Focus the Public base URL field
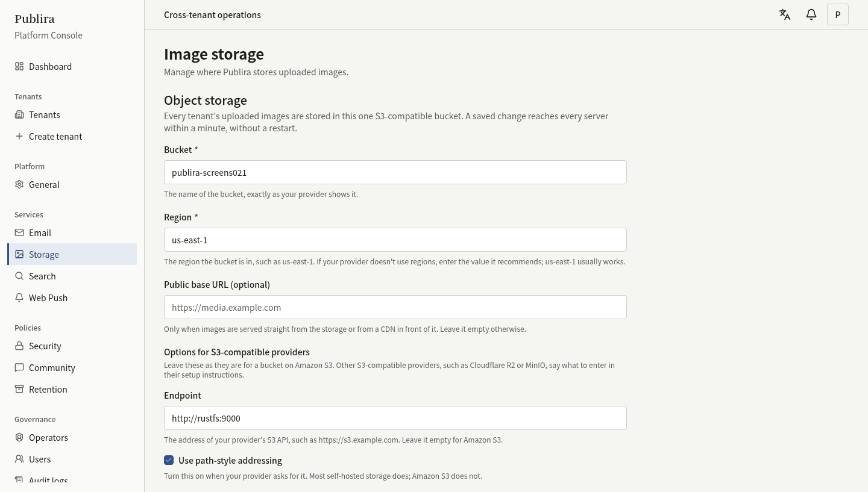868x492 pixels. [395, 307]
